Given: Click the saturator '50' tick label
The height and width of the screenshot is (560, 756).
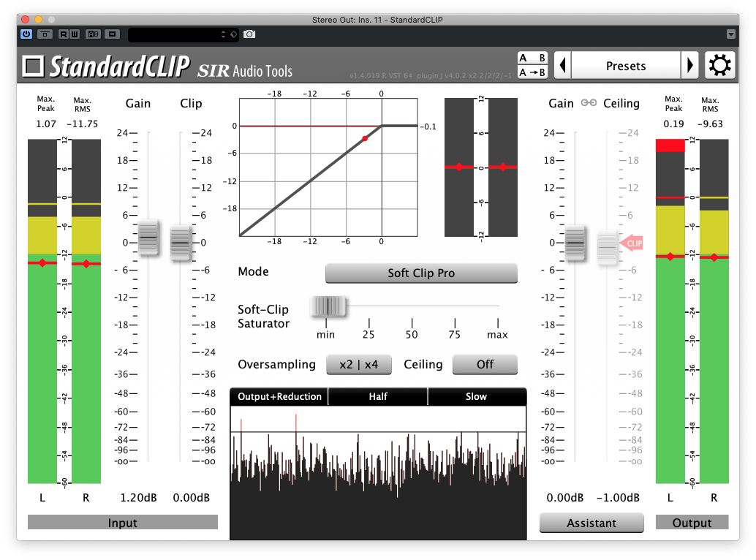Looking at the screenshot, I should coord(412,334).
